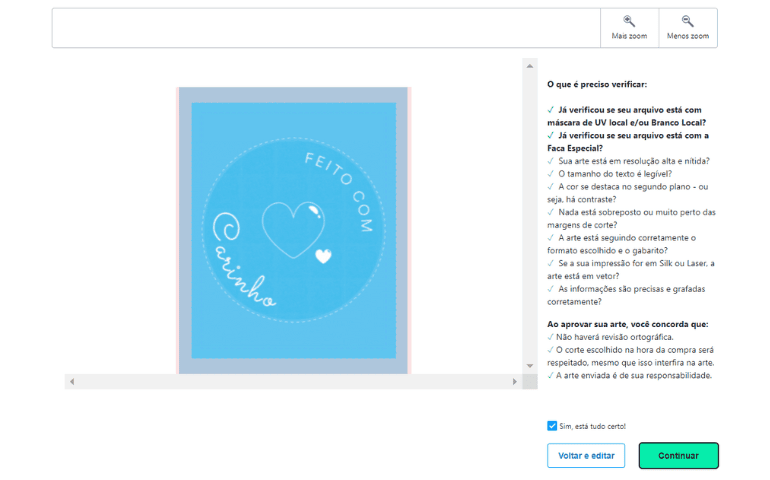Click the Menos zoom magnifier icon
770x480 pixels.
(x=687, y=21)
